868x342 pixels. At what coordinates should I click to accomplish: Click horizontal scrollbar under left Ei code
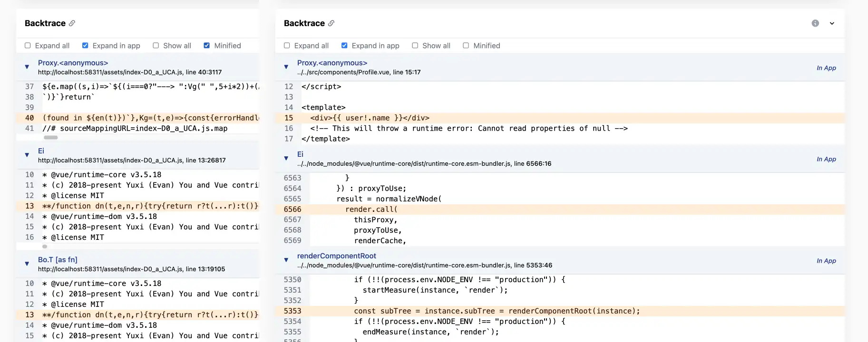pyautogui.click(x=45, y=247)
